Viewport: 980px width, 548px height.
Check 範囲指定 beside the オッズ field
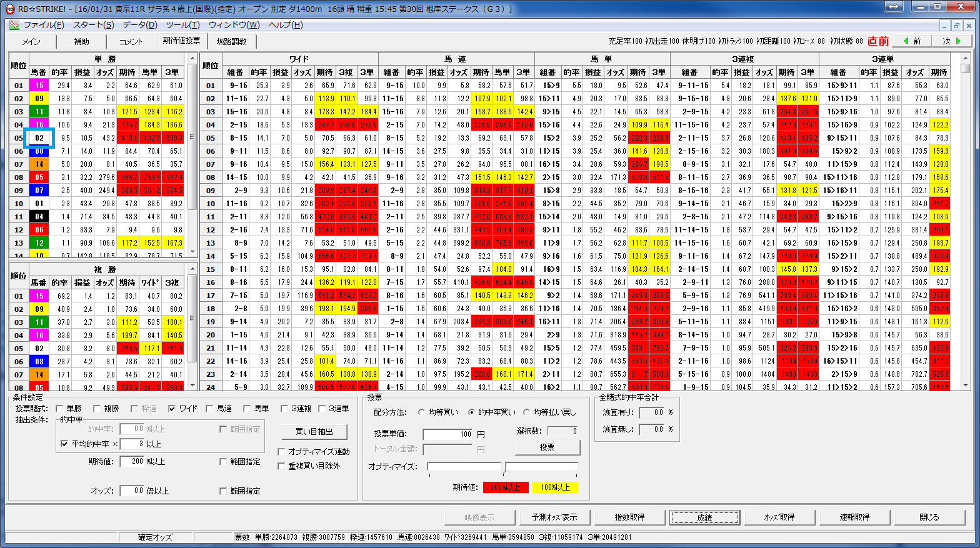tap(223, 491)
